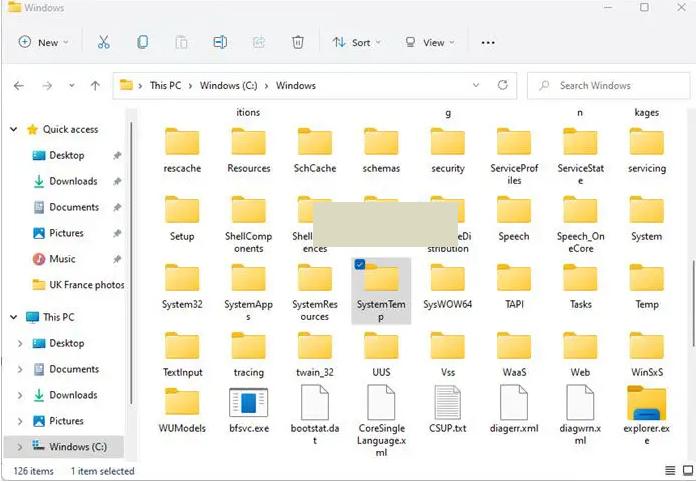This screenshot has width=696, height=482.
Task: Open UK France photos folder
Action: click(78, 285)
